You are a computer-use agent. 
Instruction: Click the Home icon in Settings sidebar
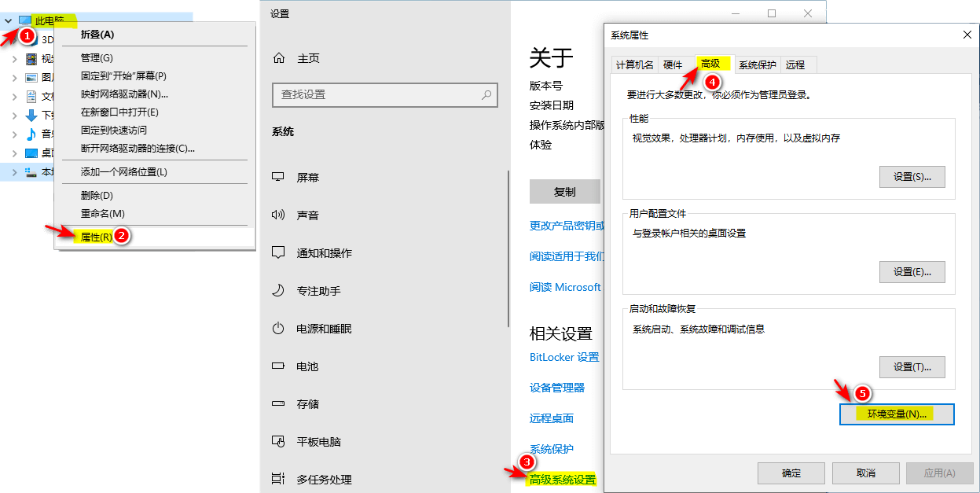point(278,58)
